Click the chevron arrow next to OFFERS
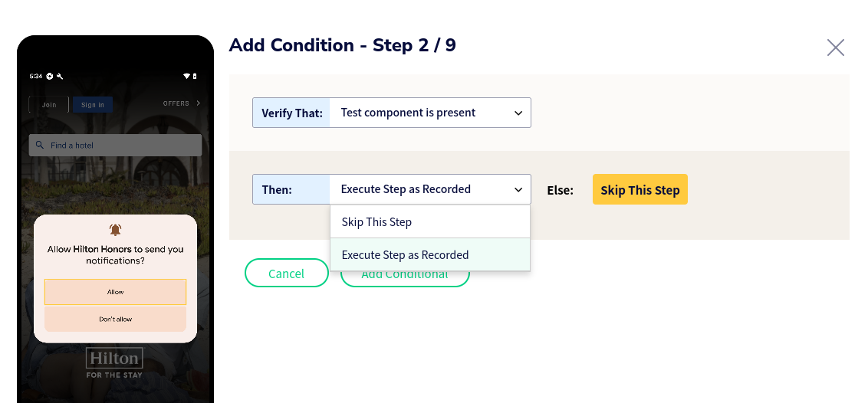Image resolution: width=868 pixels, height=403 pixels. 199,103
